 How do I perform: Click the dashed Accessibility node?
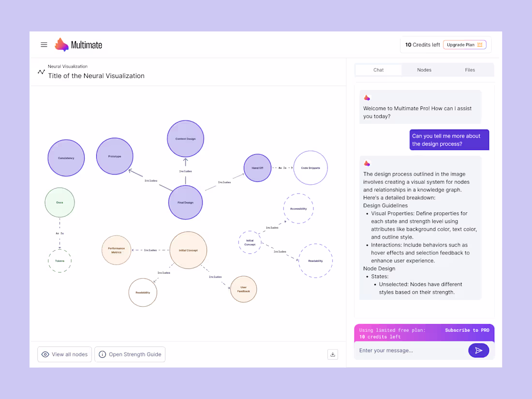(x=298, y=208)
